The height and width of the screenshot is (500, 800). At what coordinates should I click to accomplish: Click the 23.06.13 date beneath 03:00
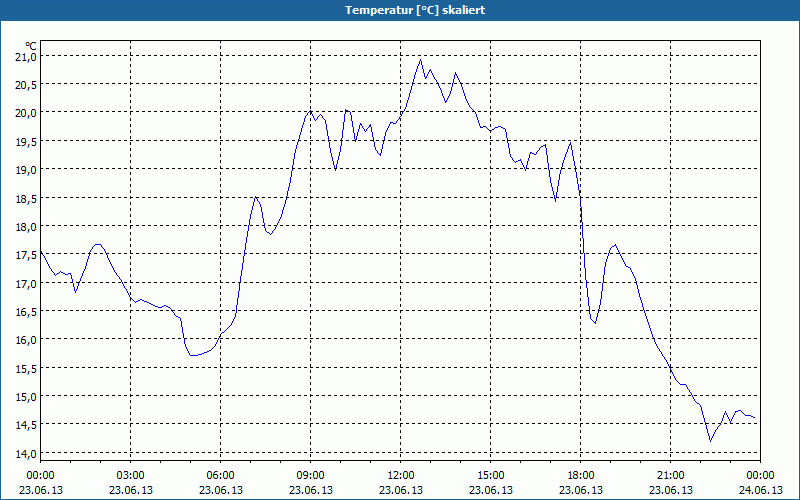pyautogui.click(x=131, y=490)
